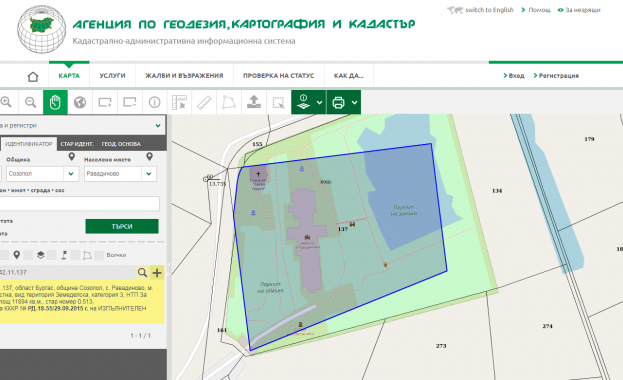Go to the home page icon
Screen dimensions: 623x380
(33, 76)
